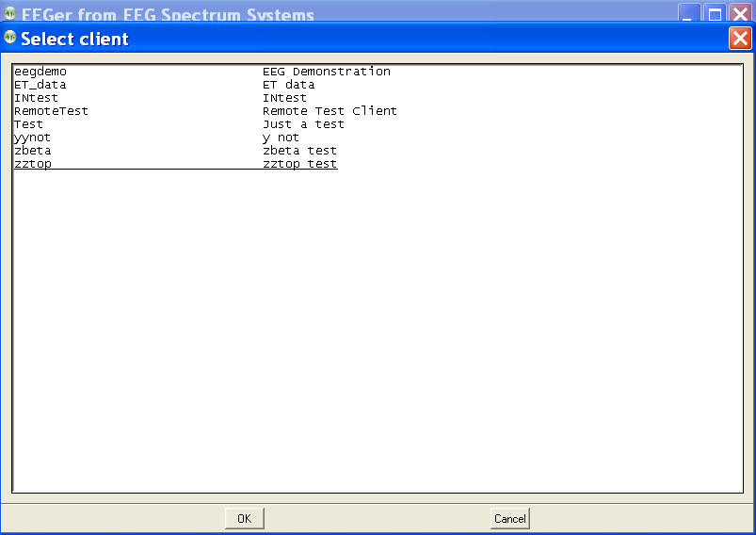Choose the zbeta client row

point(33,151)
